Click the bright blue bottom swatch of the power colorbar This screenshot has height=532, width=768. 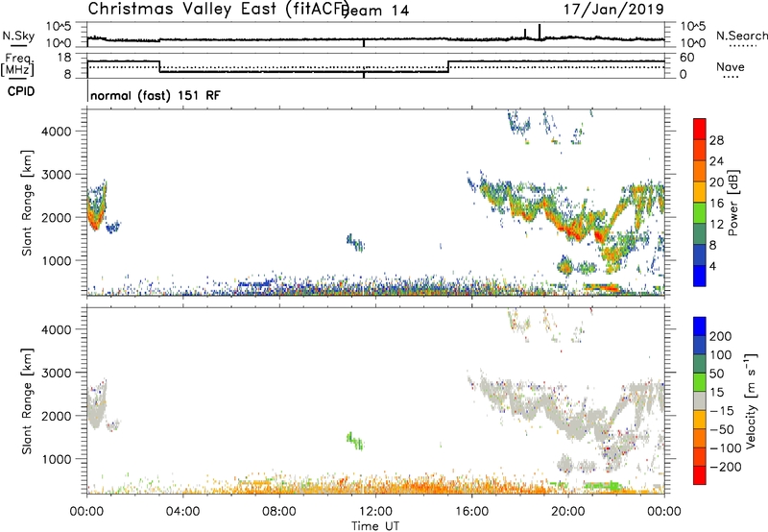700,276
